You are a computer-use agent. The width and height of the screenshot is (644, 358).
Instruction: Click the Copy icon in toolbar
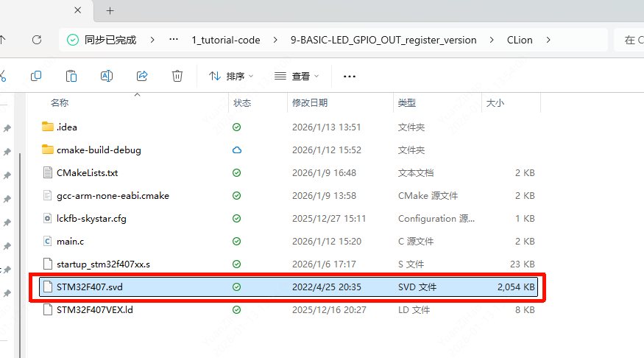pyautogui.click(x=36, y=76)
